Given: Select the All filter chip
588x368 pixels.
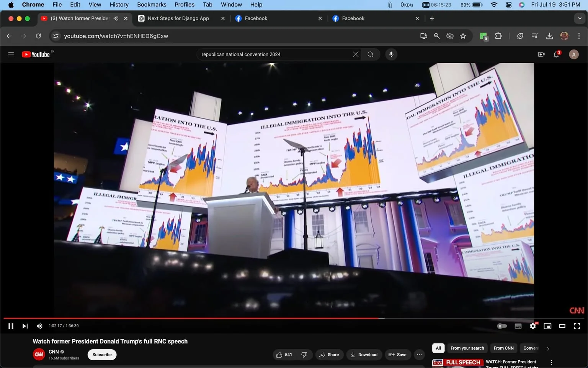Looking at the screenshot, I should [x=438, y=348].
